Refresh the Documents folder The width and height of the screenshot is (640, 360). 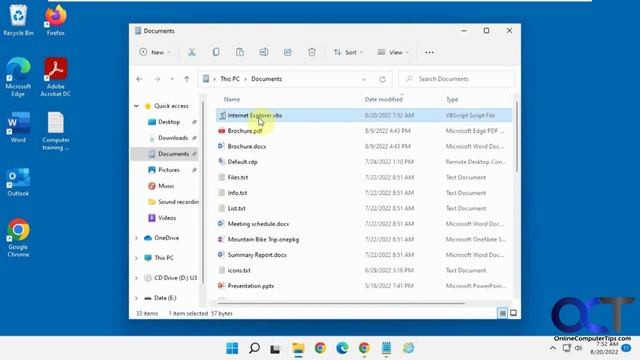click(382, 79)
